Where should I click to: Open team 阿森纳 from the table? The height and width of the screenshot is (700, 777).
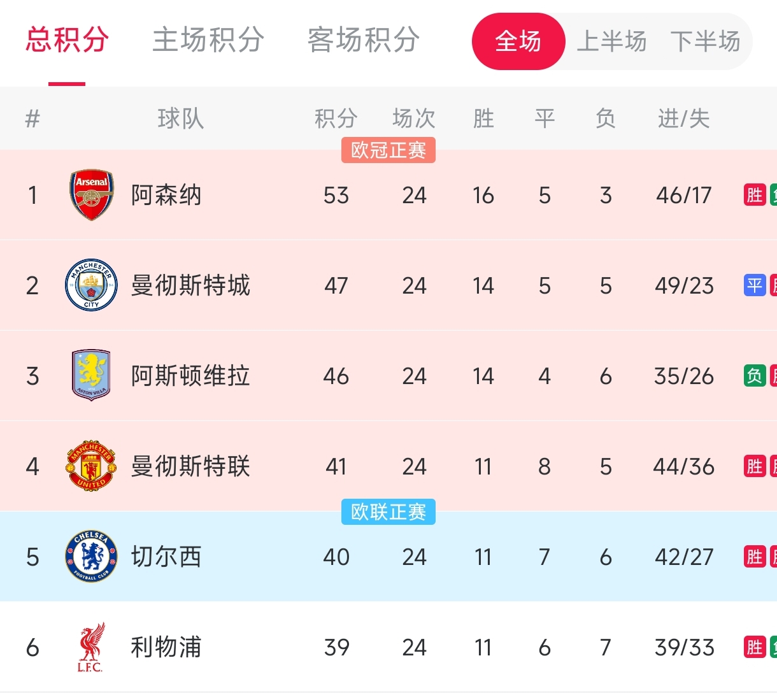point(166,195)
